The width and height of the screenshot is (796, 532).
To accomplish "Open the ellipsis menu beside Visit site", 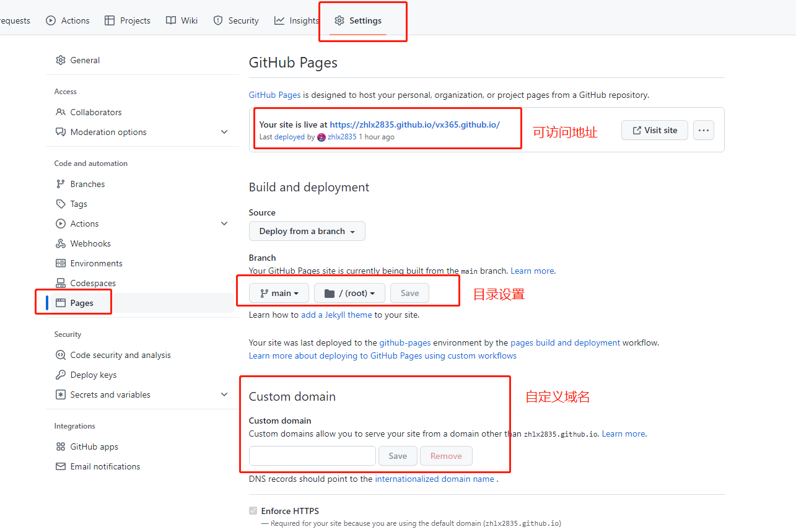I will (703, 130).
